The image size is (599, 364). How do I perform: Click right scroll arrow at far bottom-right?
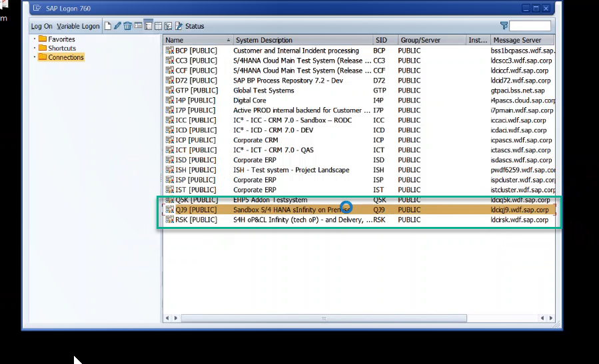551,318
